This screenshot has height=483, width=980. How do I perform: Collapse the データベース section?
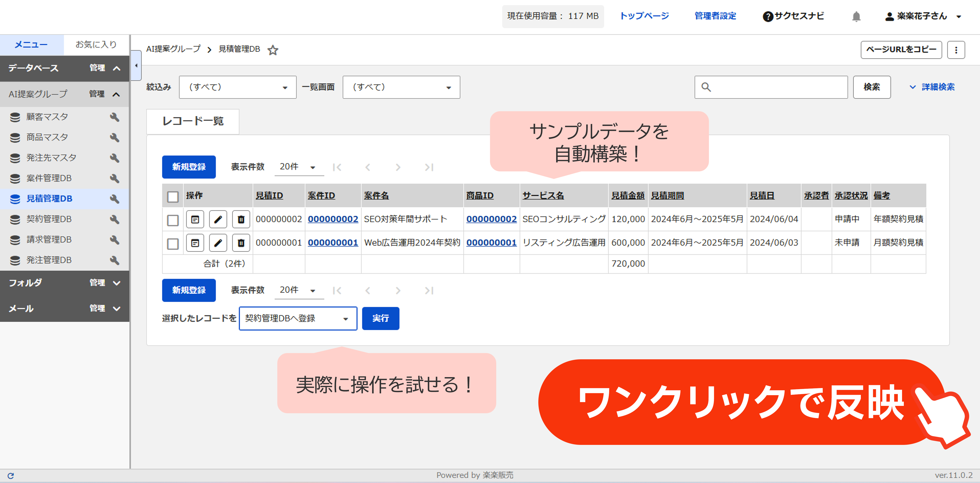pos(117,68)
